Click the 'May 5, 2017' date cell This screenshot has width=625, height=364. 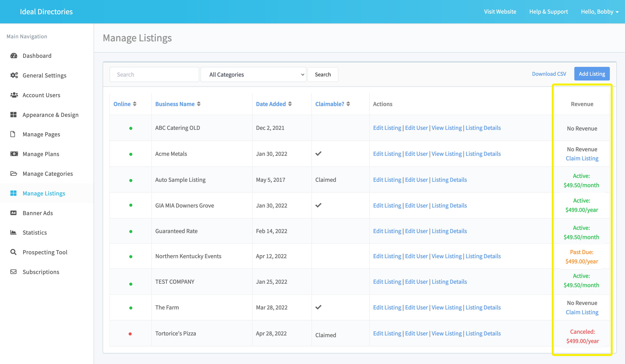(x=270, y=180)
